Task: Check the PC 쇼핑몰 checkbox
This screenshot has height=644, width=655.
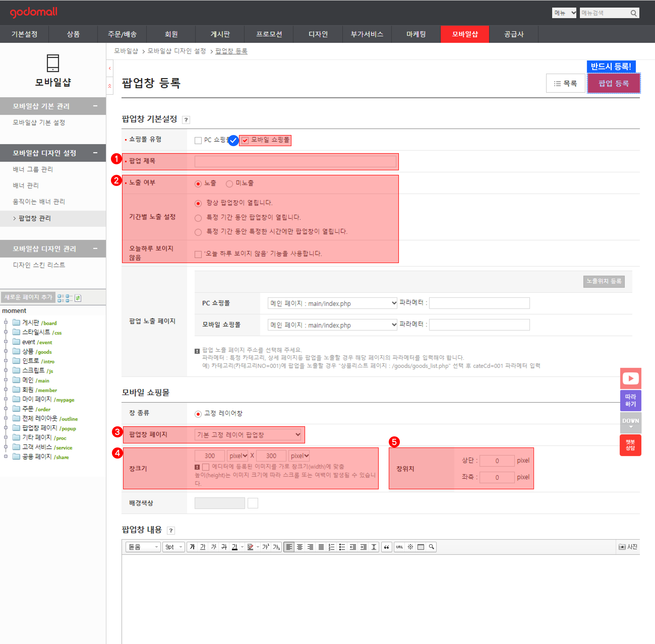Action: pos(198,140)
